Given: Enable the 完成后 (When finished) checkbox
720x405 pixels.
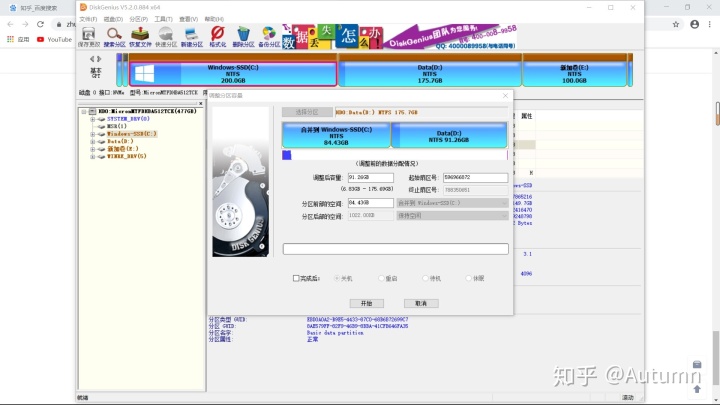Looking at the screenshot, I should [296, 278].
